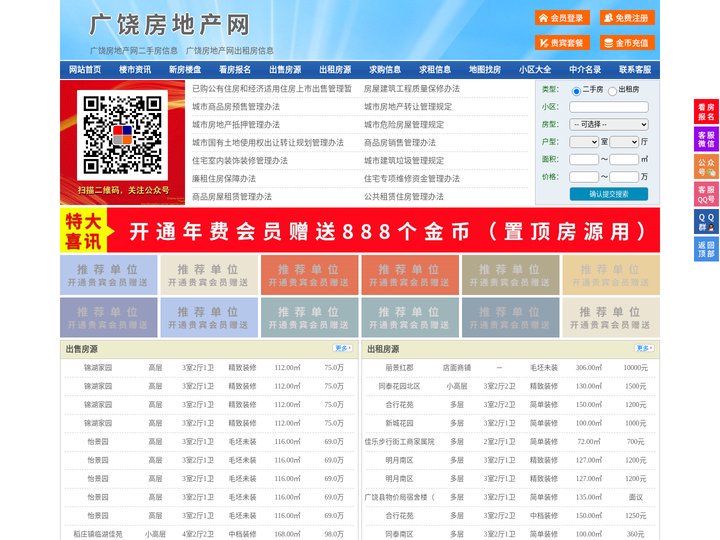Image resolution: width=720 pixels, height=540 pixels.
Task: Open 地图找房 navigation item
Action: coord(485,70)
